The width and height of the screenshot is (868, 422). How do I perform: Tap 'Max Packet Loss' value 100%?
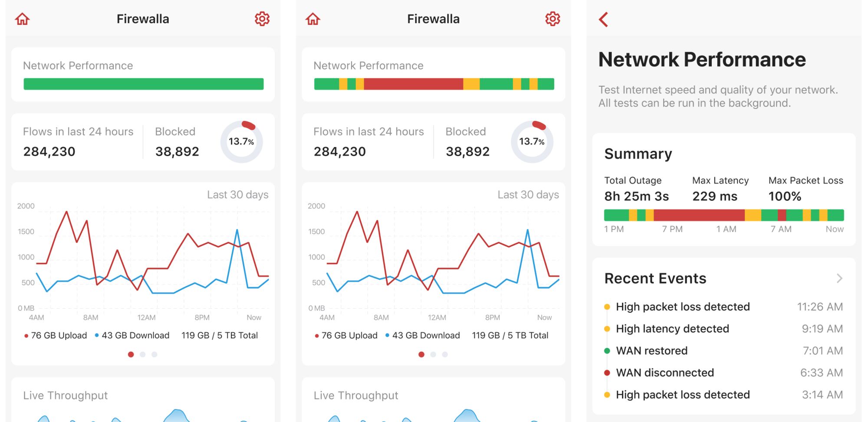coord(785,196)
